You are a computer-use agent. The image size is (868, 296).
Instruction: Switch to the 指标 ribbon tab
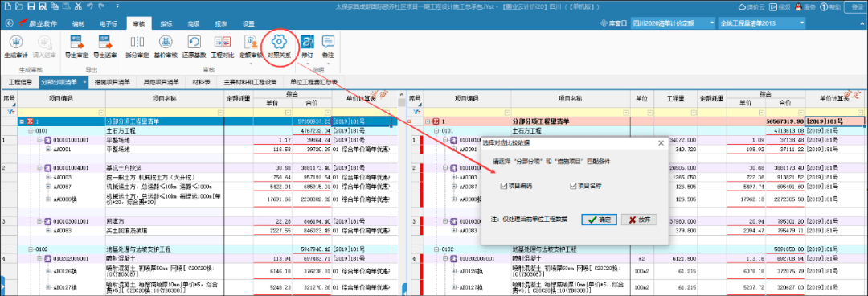166,24
